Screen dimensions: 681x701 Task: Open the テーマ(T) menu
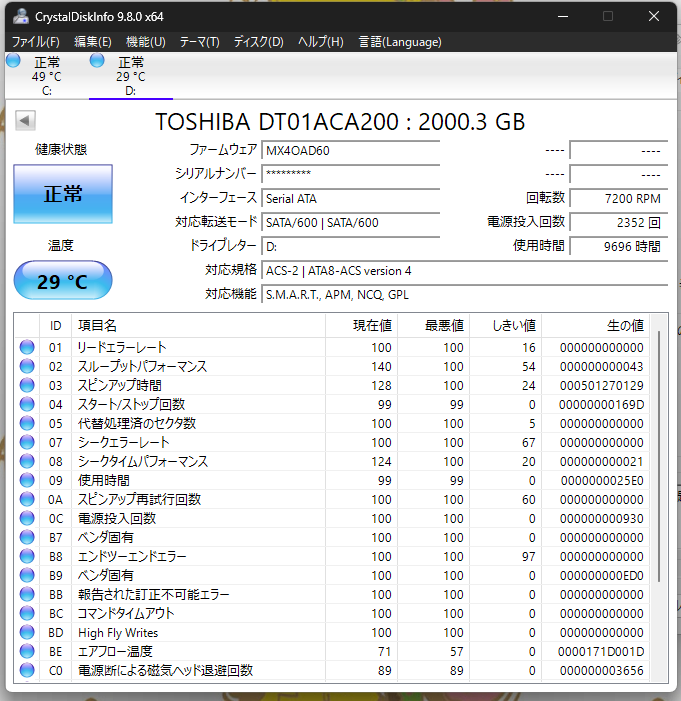[199, 42]
